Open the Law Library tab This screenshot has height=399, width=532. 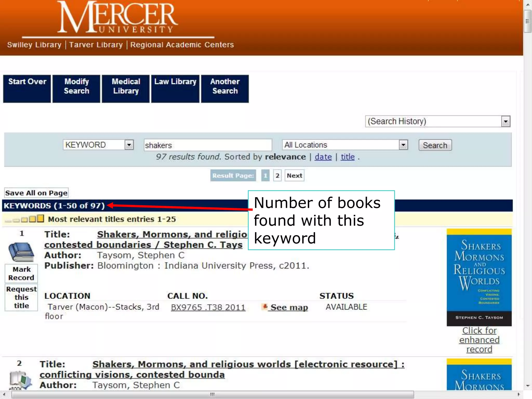(x=175, y=89)
